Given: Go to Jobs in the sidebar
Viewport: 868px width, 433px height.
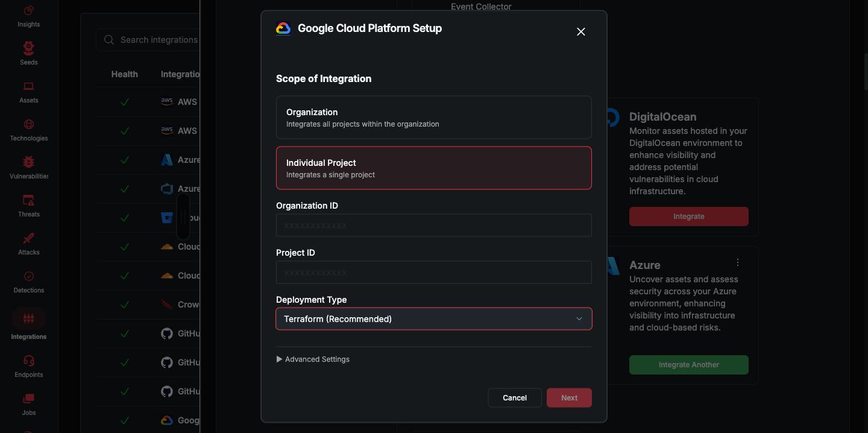Looking at the screenshot, I should 28,404.
